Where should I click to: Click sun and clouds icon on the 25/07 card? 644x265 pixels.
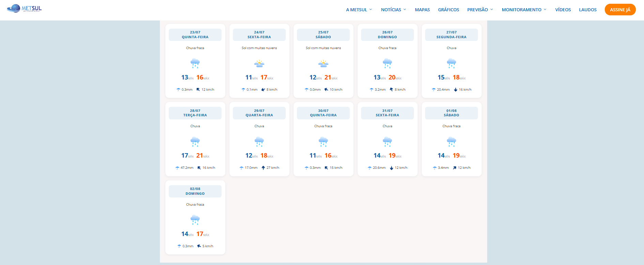tap(323, 63)
